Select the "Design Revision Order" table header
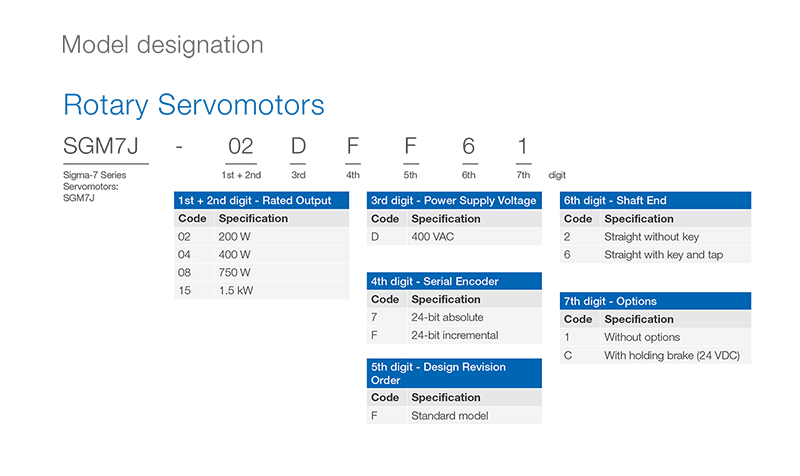Screen dimensions: 800x476 454,373
